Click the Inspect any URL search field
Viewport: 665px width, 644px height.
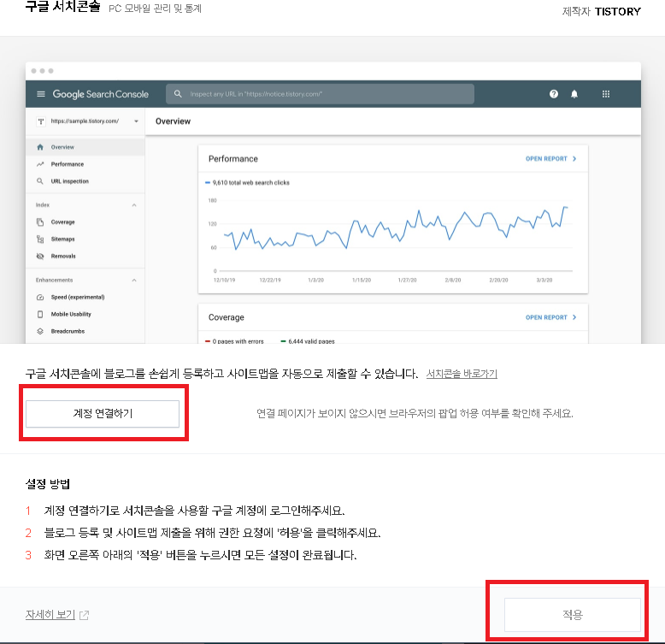[320, 94]
